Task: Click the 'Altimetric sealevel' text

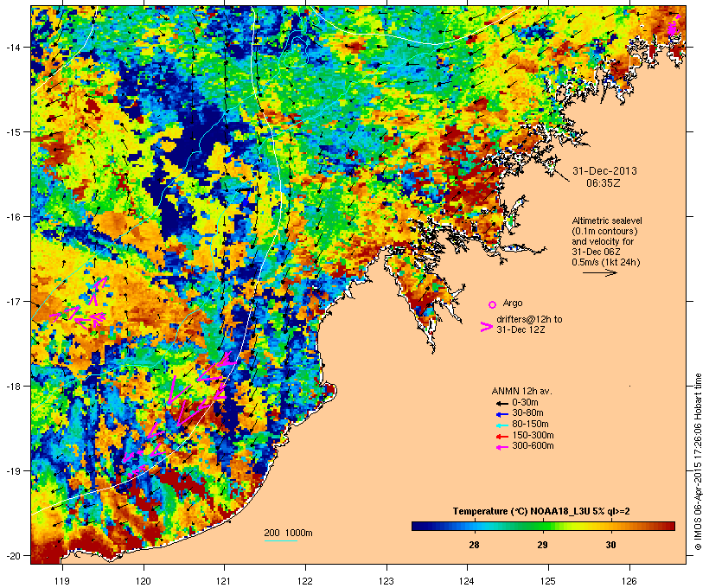Action: (x=607, y=220)
